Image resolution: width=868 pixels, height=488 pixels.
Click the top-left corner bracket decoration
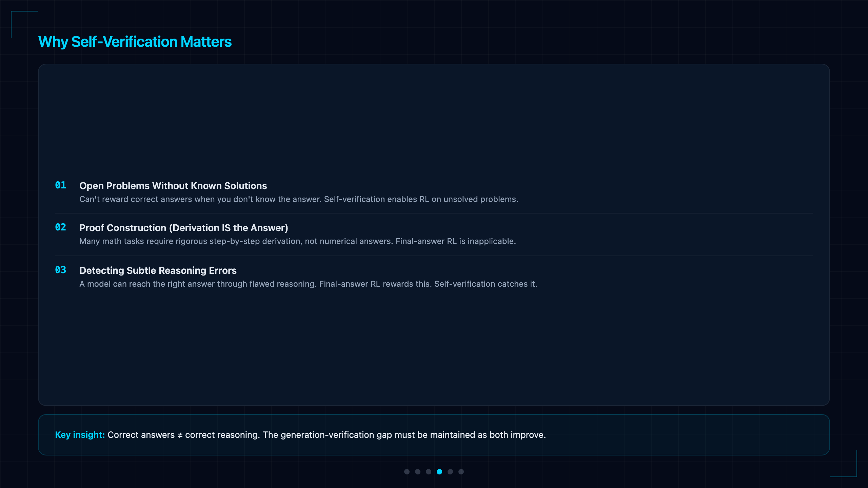pyautogui.click(x=24, y=24)
